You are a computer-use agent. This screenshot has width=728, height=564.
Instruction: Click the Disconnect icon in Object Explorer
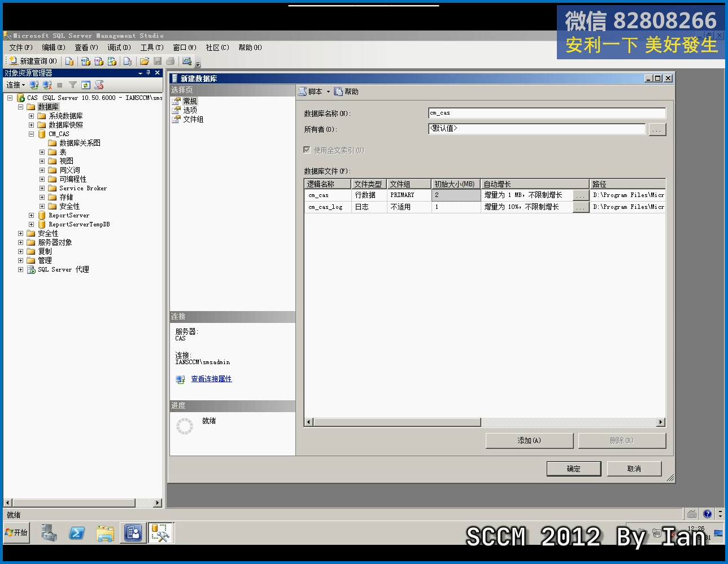pos(47,85)
